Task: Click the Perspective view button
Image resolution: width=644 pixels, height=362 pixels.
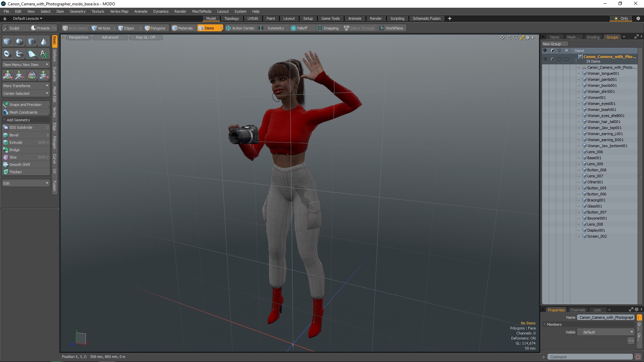Action: click(x=78, y=38)
